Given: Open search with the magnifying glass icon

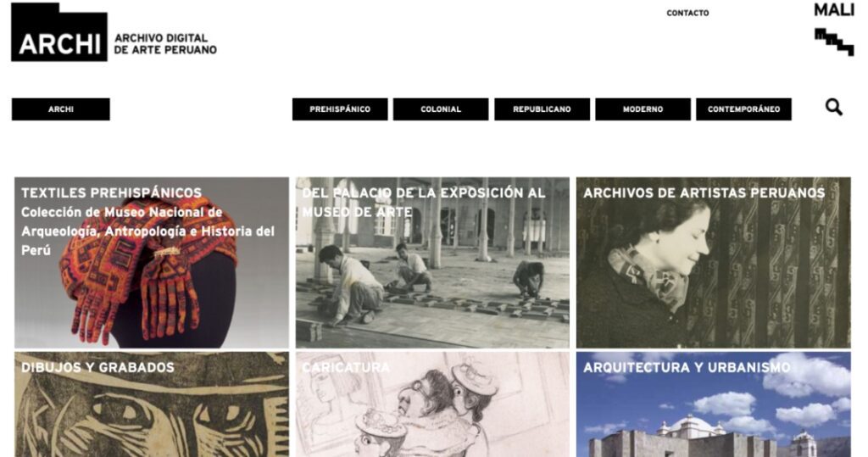Looking at the screenshot, I should pos(834,107).
